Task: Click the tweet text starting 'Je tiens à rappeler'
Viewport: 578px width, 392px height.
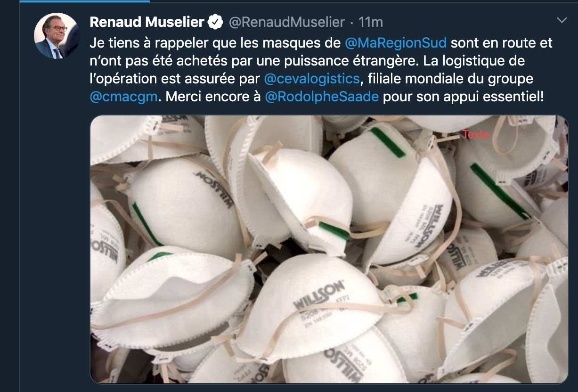Action: point(321,70)
